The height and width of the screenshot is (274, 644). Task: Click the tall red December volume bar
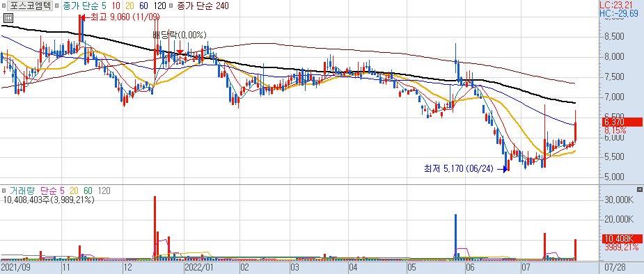point(155,227)
